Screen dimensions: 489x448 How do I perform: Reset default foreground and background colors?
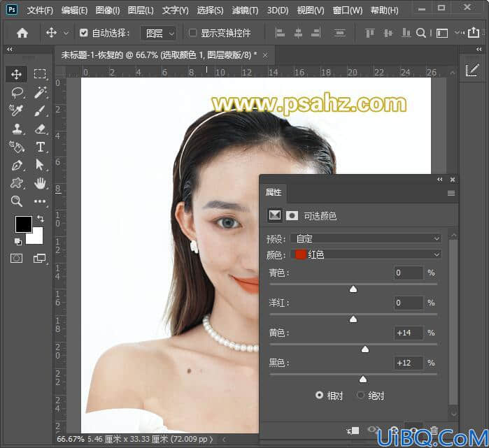click(17, 241)
